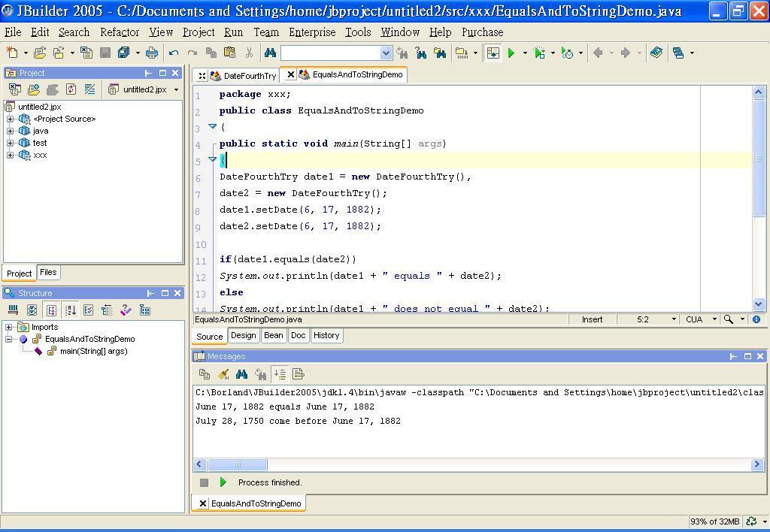770x532 pixels.
Task: Expand the Imports node in Structure
Action: [8, 327]
